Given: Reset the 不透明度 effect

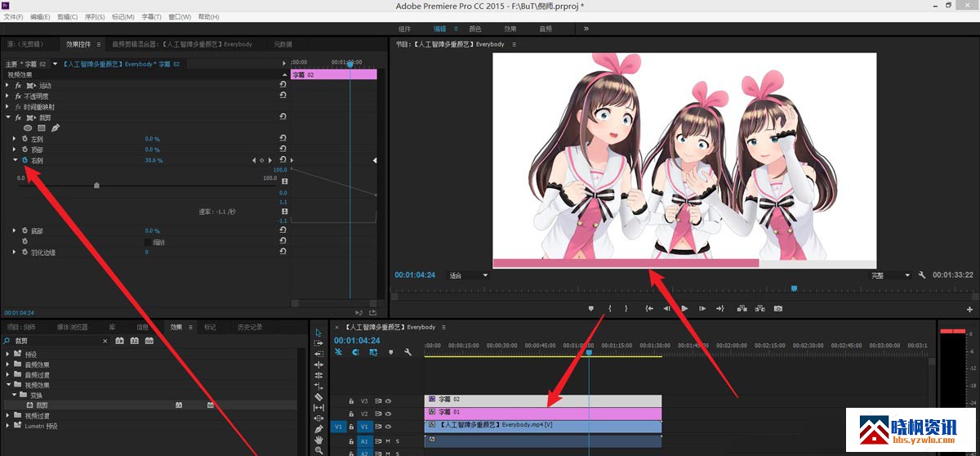Looking at the screenshot, I should (283, 96).
